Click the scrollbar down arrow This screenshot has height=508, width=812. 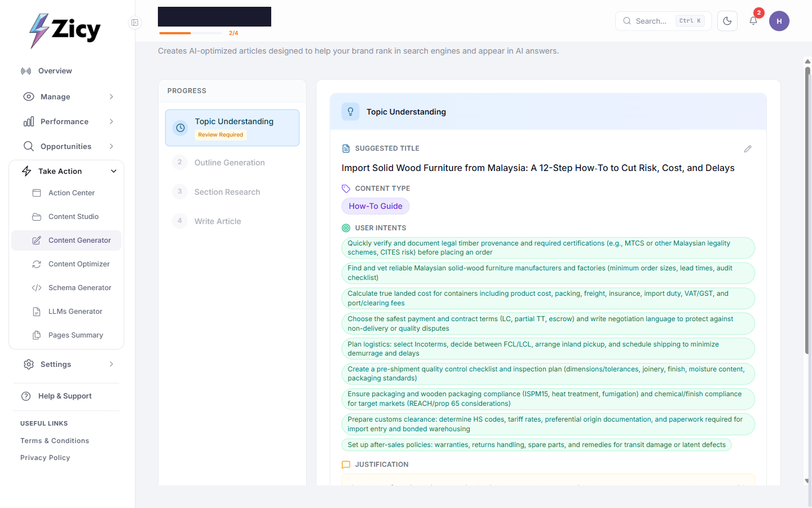tap(807, 481)
